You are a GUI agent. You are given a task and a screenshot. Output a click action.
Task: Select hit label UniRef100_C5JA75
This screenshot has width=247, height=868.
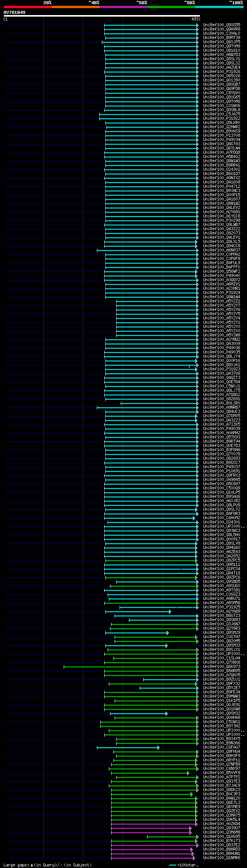pos(222,114)
